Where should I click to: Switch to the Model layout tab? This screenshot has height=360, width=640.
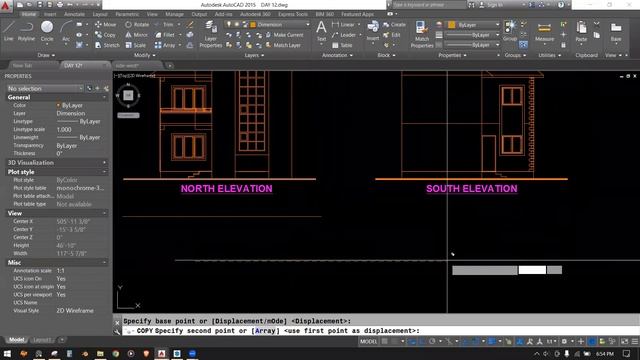tap(16, 340)
